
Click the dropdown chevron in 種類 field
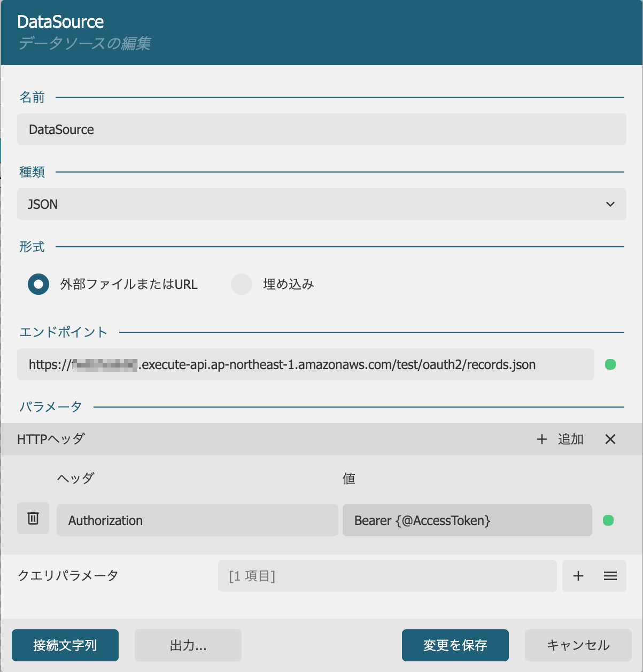tap(610, 204)
